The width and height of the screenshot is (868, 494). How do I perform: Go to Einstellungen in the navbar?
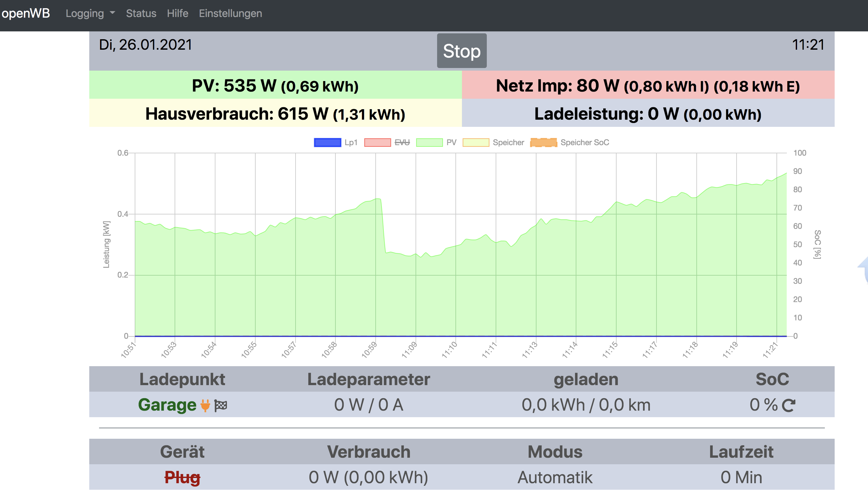(x=230, y=14)
